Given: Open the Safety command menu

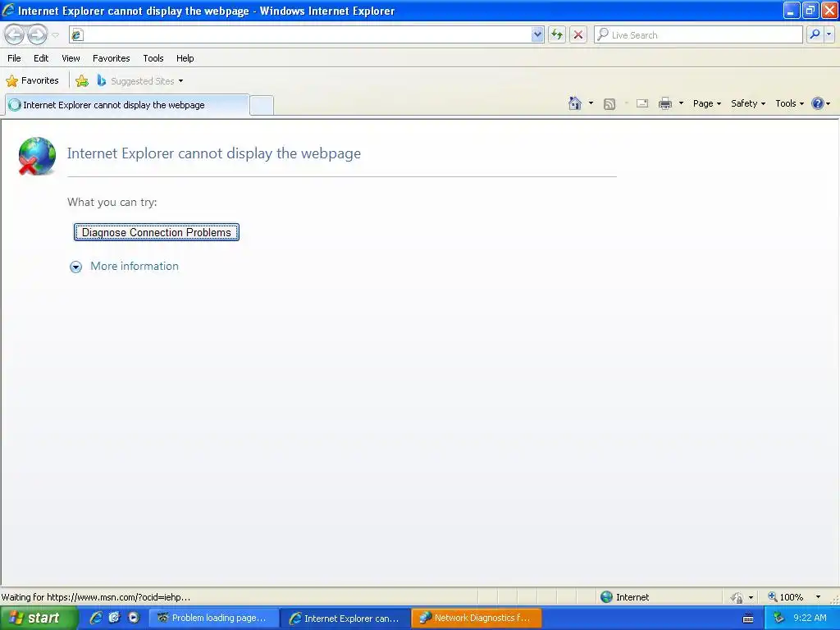Looking at the screenshot, I should (748, 103).
